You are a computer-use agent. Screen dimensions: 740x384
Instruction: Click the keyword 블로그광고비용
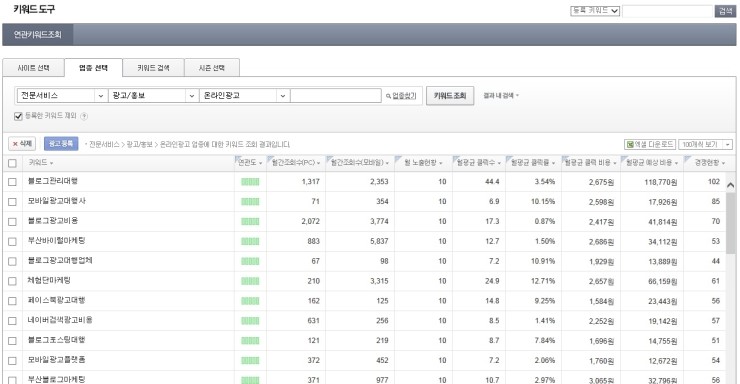click(x=53, y=221)
